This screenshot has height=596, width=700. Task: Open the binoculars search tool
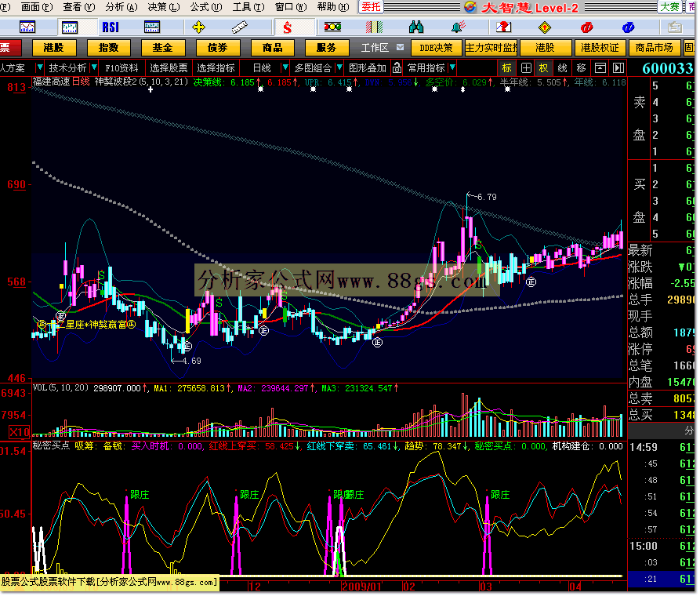(x=416, y=27)
